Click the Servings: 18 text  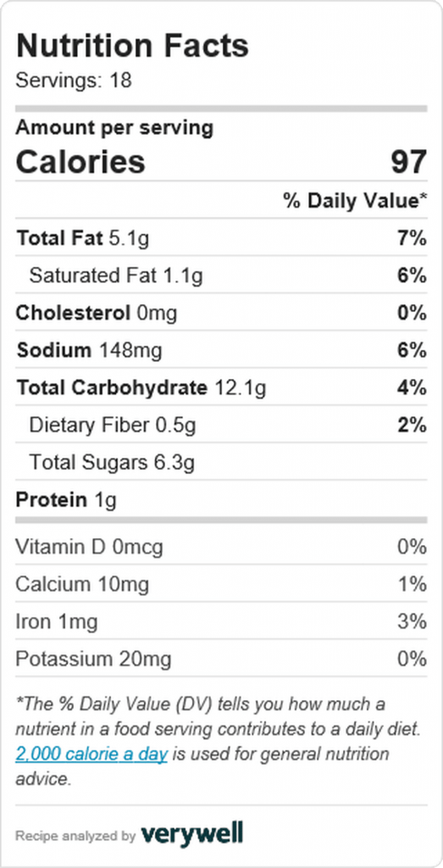tap(74, 81)
